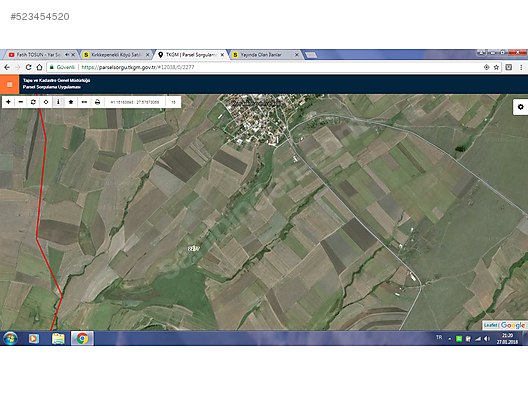Click parcel label 2277 on the map

(194, 249)
